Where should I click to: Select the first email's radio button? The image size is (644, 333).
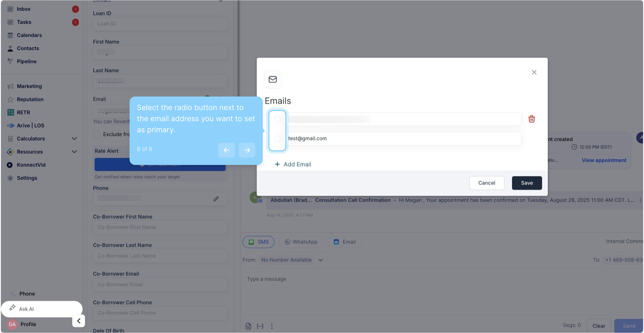pyautogui.click(x=278, y=119)
